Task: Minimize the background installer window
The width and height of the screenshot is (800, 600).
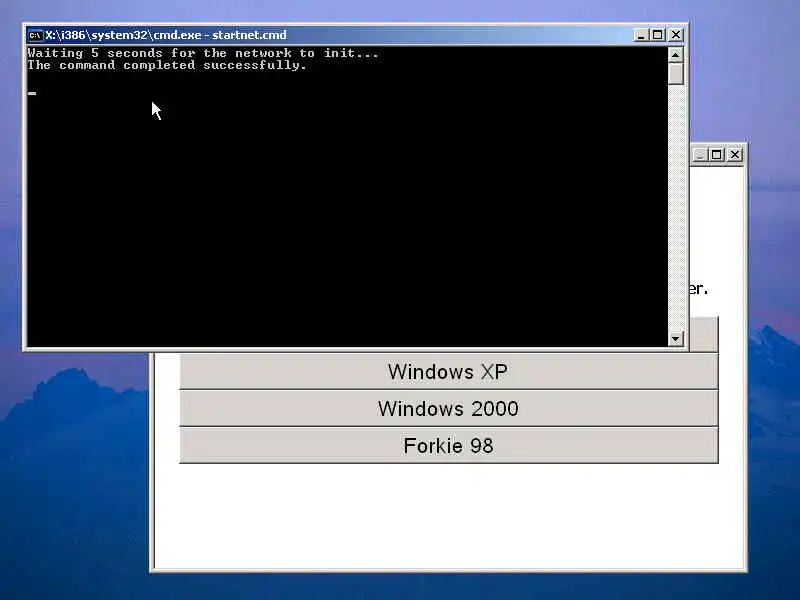Action: [x=699, y=155]
